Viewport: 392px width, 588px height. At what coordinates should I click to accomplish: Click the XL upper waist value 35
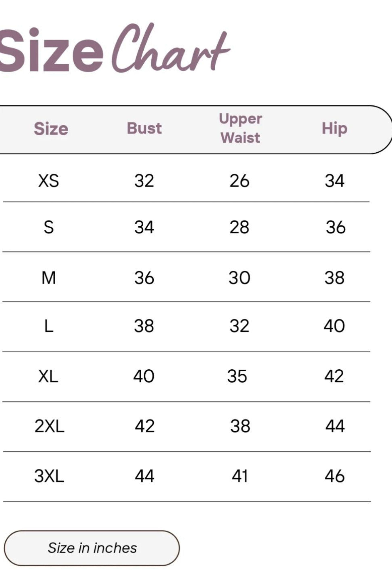(x=237, y=376)
